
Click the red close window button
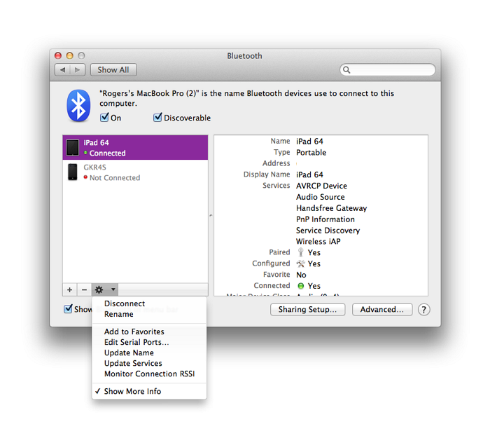(x=58, y=55)
